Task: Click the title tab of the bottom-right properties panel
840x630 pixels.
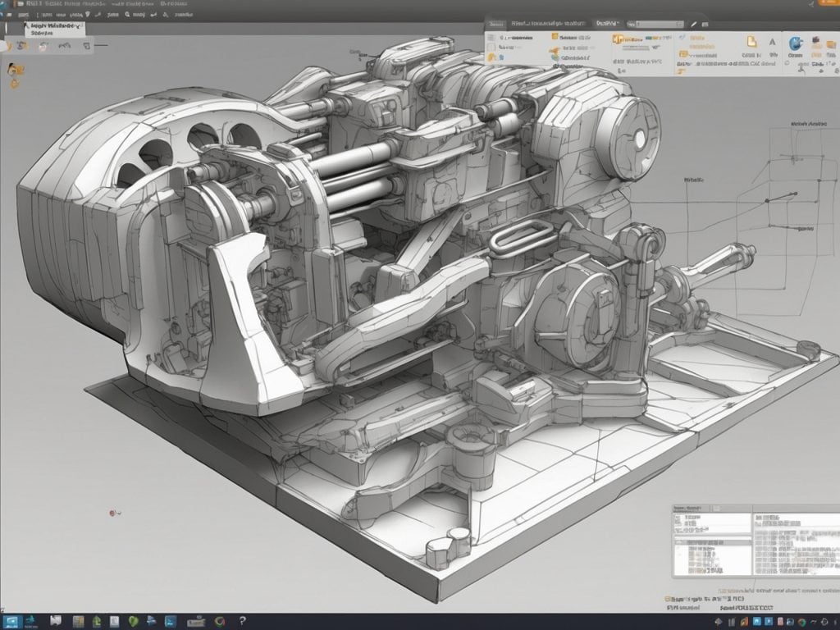Action: click(691, 508)
